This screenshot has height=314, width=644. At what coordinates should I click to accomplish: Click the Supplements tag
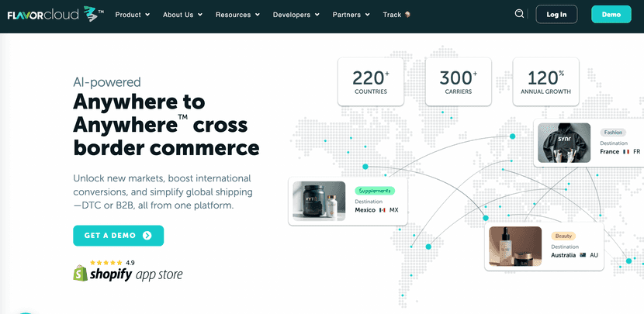(x=375, y=191)
